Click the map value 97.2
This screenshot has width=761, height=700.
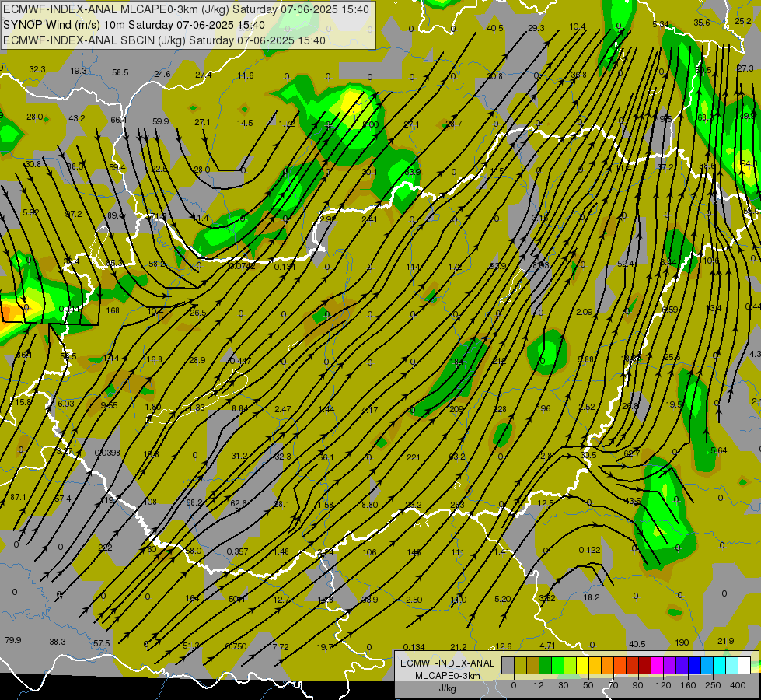(73, 214)
